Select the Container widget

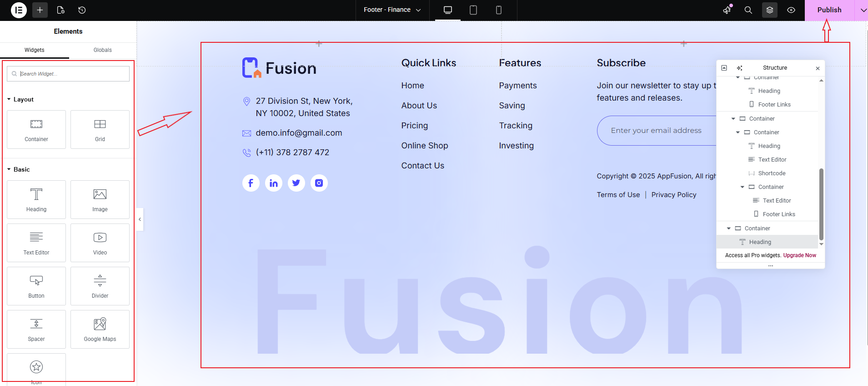click(36, 129)
